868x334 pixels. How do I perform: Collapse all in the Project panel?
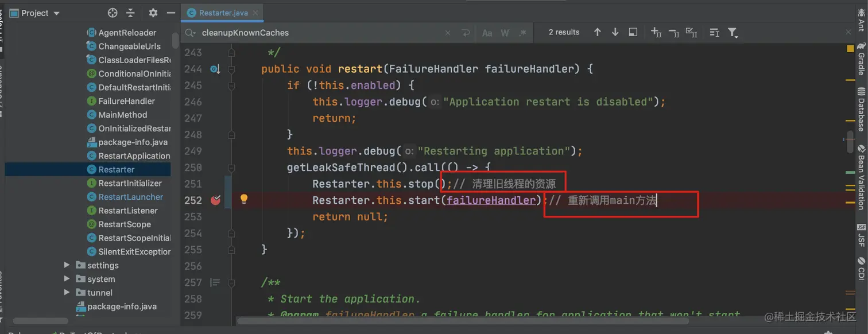[x=131, y=13]
